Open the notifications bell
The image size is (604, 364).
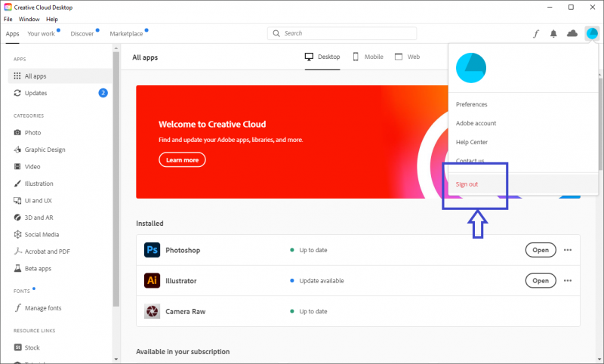pos(553,34)
